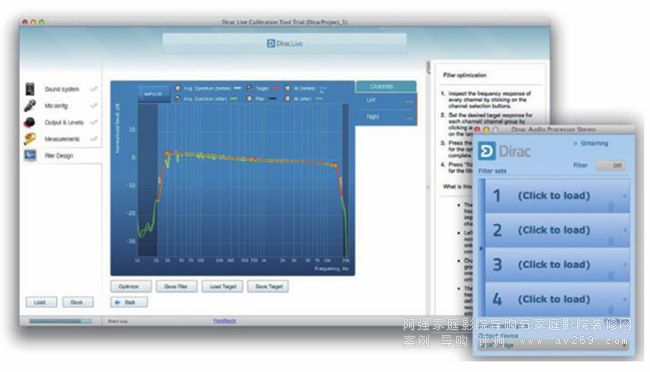This screenshot has height=372, width=650.
Task: Click the Dirac logo in processor window
Action: tap(486, 151)
